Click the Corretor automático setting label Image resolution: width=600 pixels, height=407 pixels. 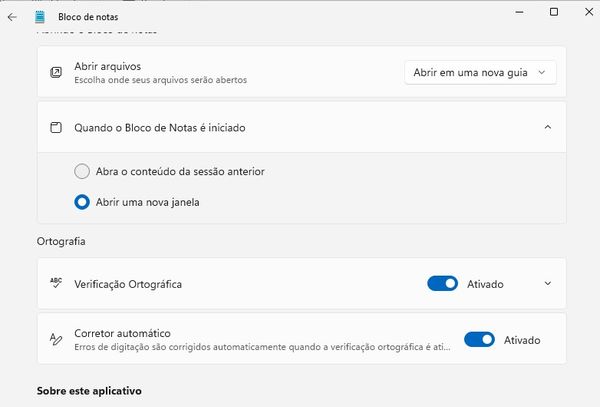point(122,333)
